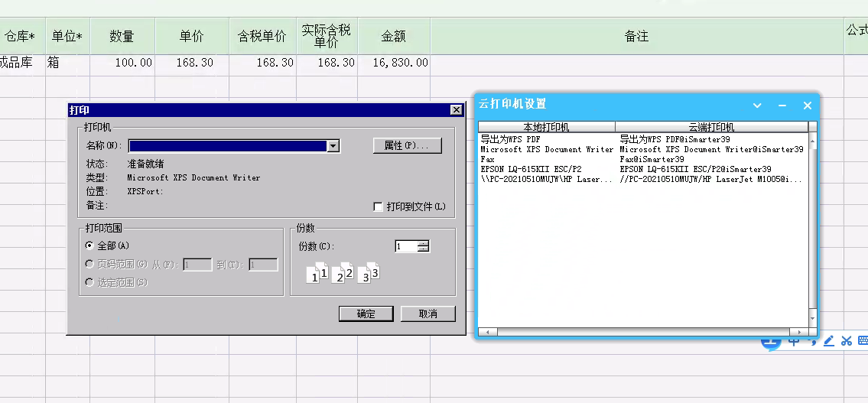Select local printer Microsoft XPS Document Writer

click(547, 149)
